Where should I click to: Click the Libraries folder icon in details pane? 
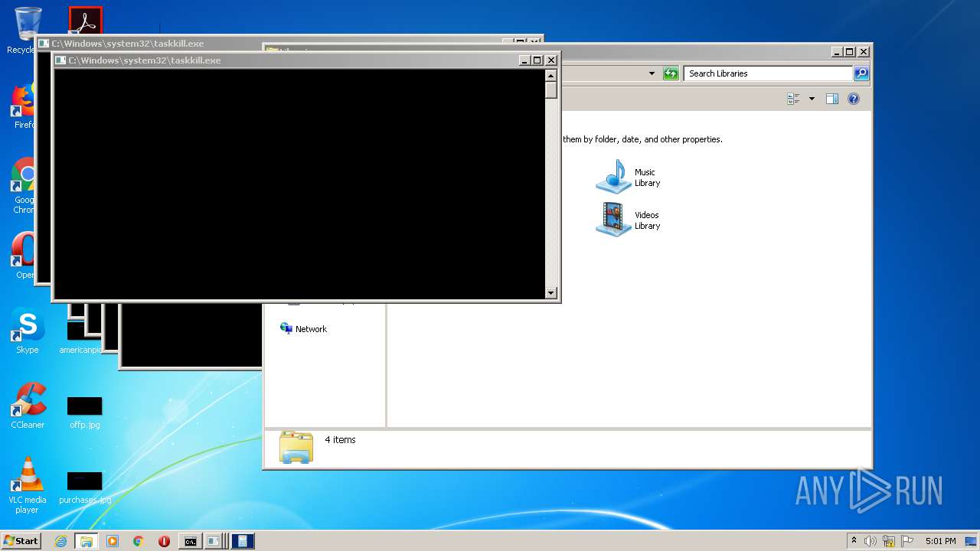296,448
